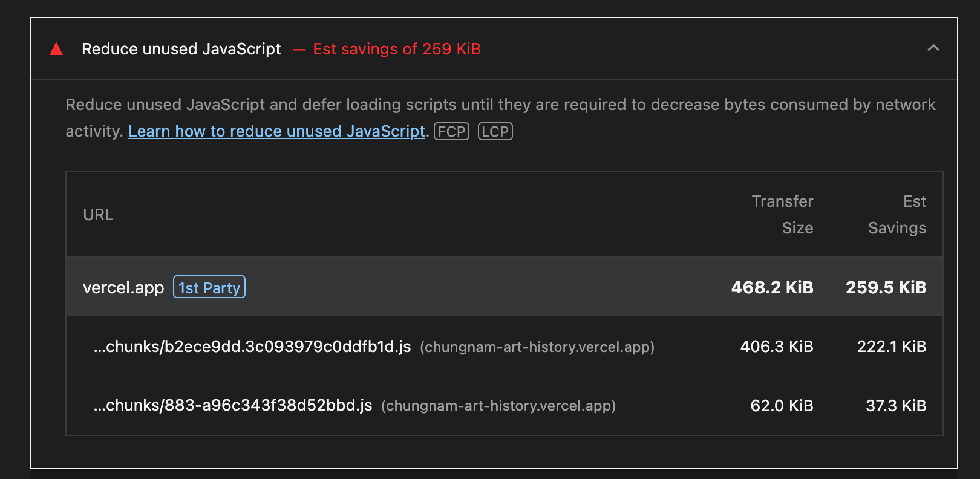The width and height of the screenshot is (980, 479).
Task: Open Learn how to reduce unused JavaScript link
Action: tap(276, 131)
